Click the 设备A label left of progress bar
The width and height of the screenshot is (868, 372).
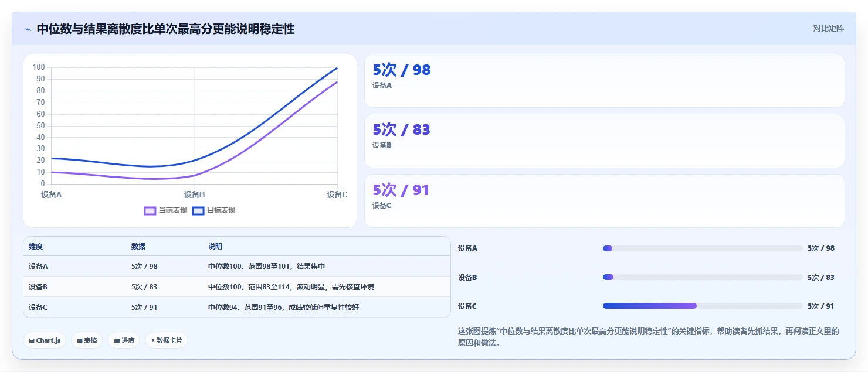(467, 248)
